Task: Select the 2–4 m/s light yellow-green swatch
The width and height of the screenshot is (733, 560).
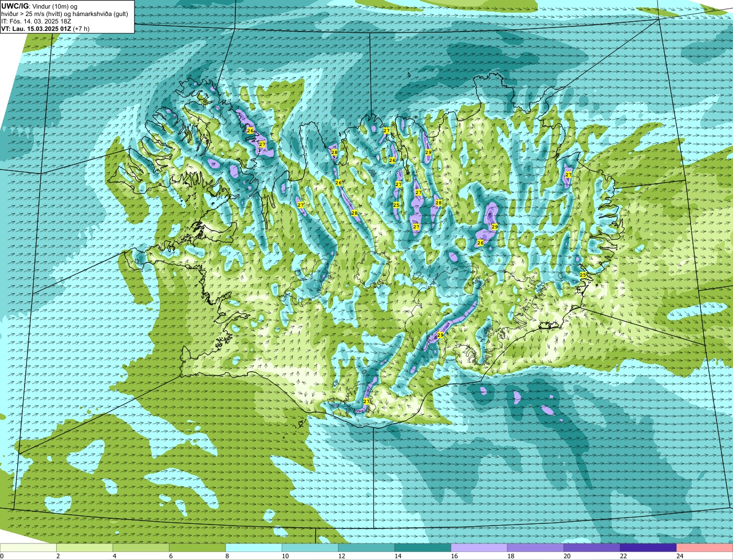Action: [x=85, y=547]
